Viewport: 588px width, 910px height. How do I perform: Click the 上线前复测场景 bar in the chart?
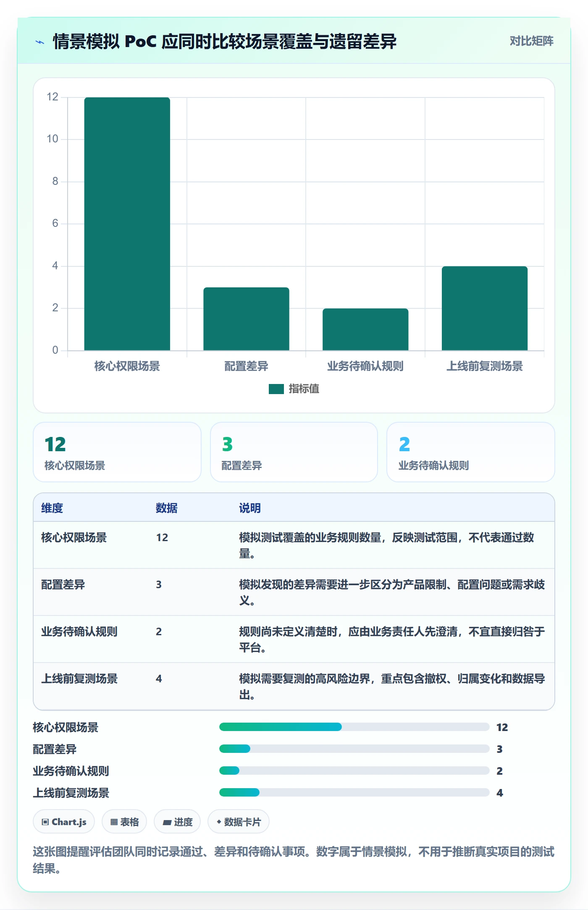(x=485, y=308)
